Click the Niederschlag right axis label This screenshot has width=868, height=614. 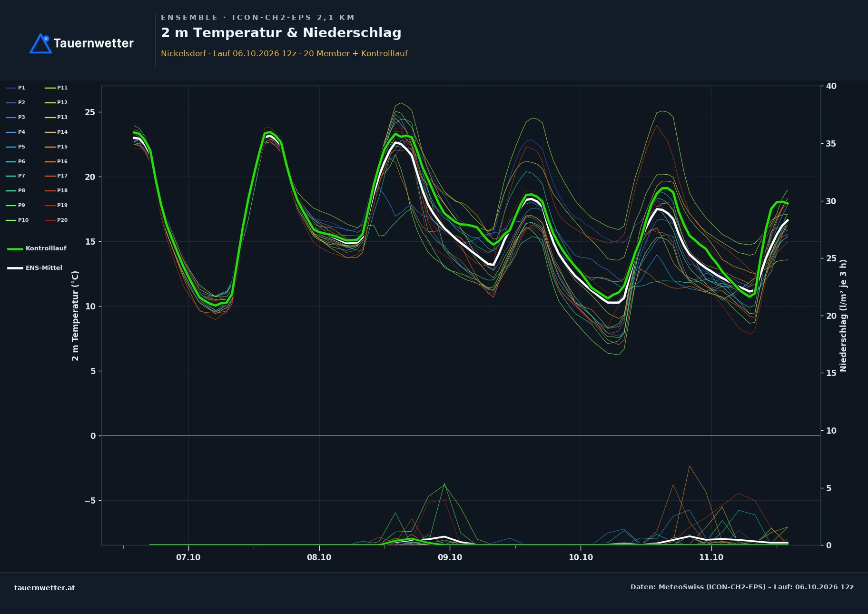[843, 316]
